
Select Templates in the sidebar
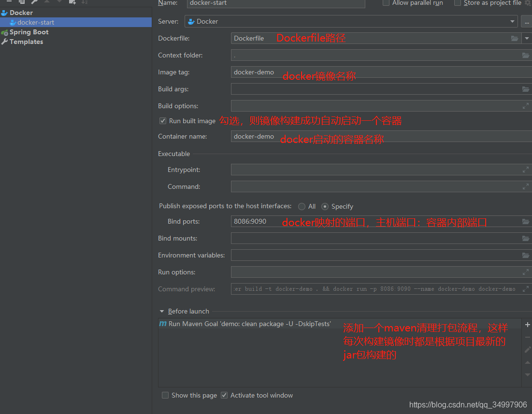point(26,42)
